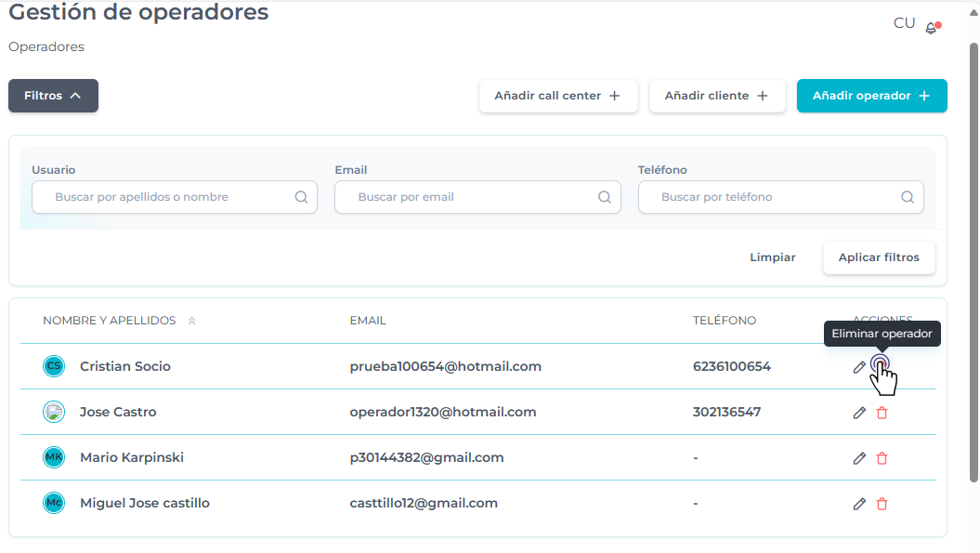The height and width of the screenshot is (553, 980).
Task: Click pencil icon for Jose Castro
Action: pyautogui.click(x=859, y=413)
